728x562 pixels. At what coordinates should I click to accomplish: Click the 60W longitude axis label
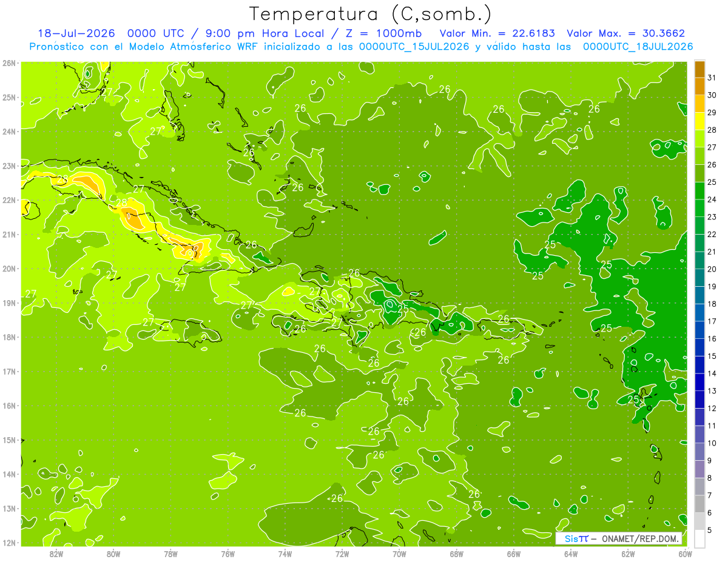pyautogui.click(x=686, y=554)
